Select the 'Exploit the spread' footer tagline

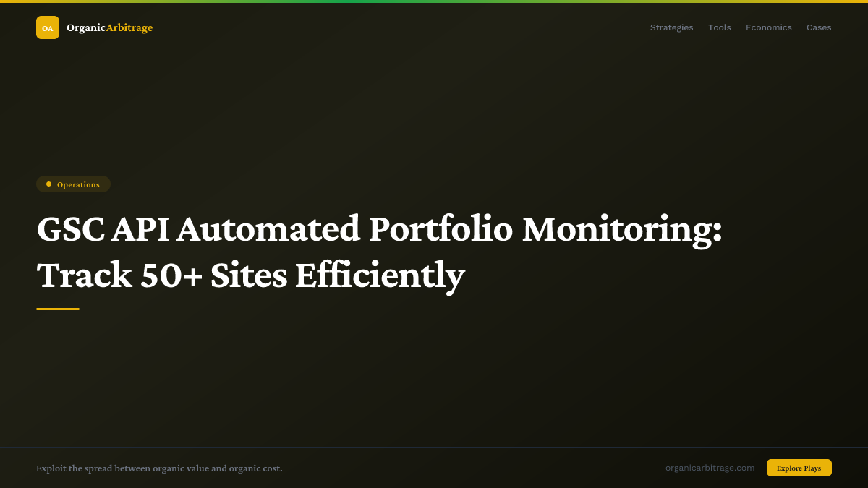pos(159,468)
